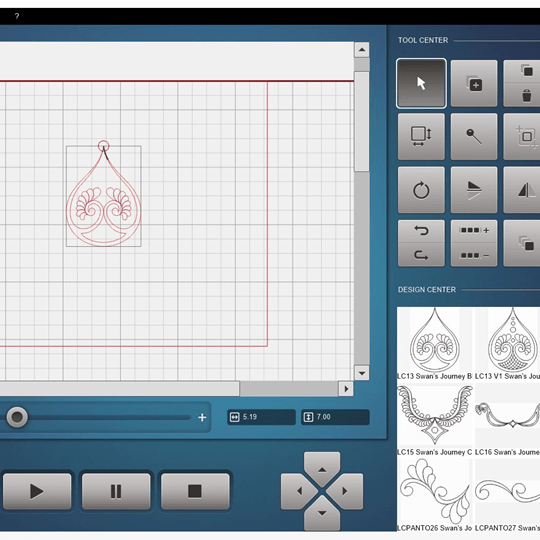
Task: Nudge design left with the left arrow pad
Action: click(x=299, y=491)
